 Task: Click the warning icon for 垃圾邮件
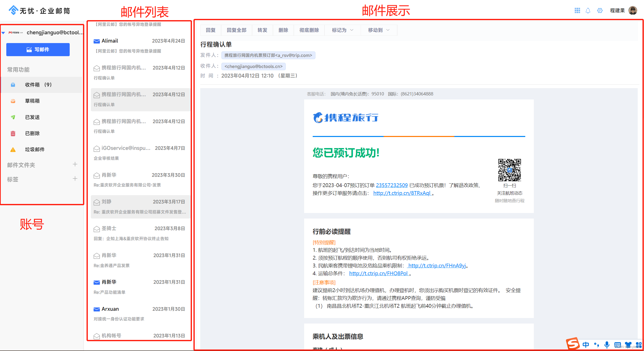pos(13,150)
